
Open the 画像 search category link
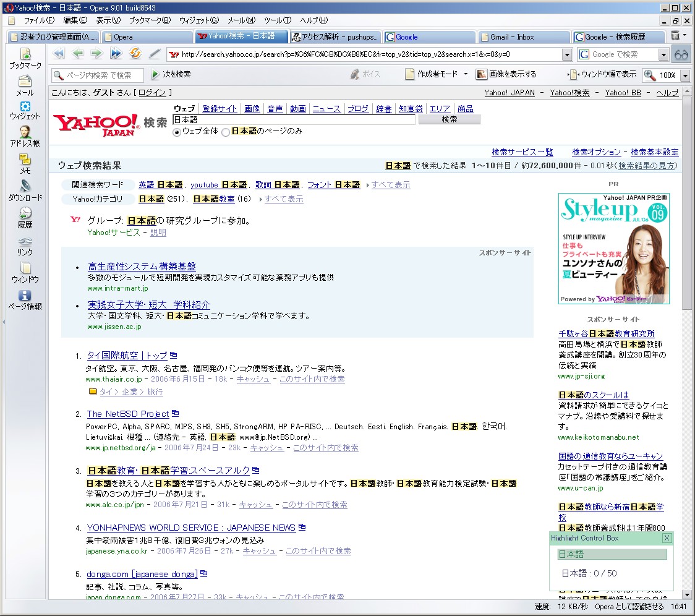252,109
